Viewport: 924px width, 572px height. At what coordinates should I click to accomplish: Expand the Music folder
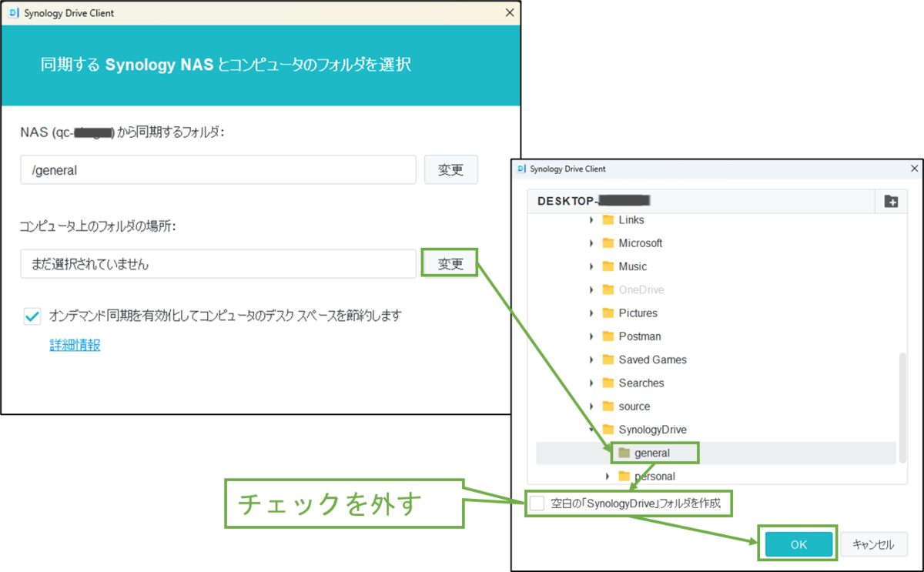click(591, 266)
